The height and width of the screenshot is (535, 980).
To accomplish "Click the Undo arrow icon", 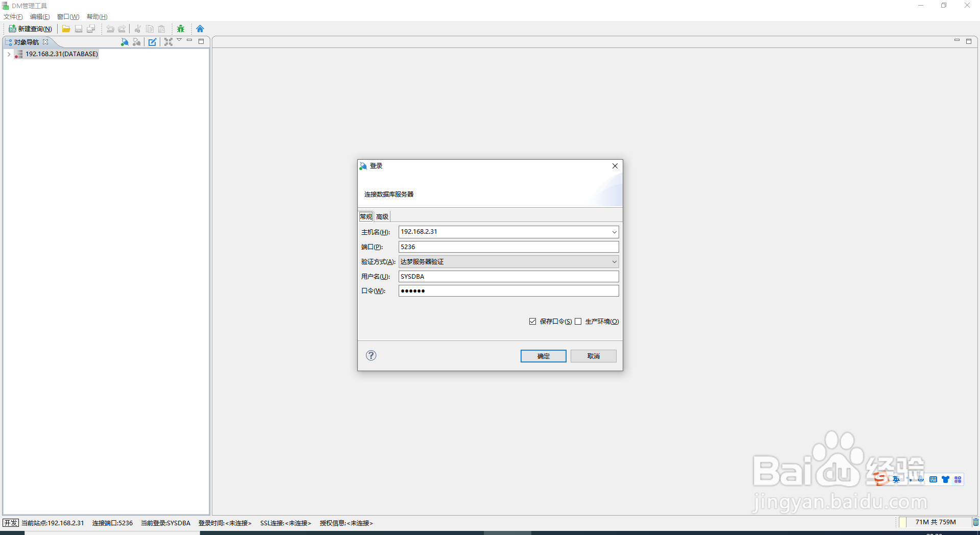I will pos(110,29).
